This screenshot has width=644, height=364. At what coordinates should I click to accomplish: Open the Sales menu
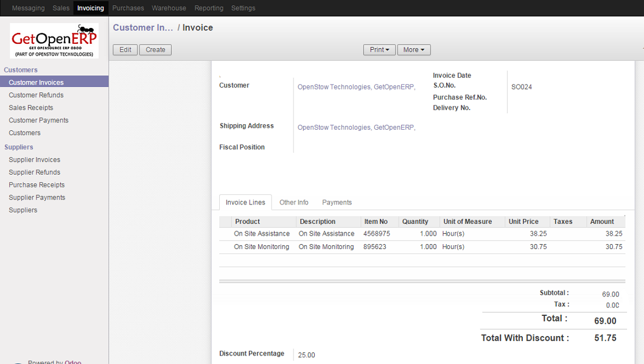61,8
